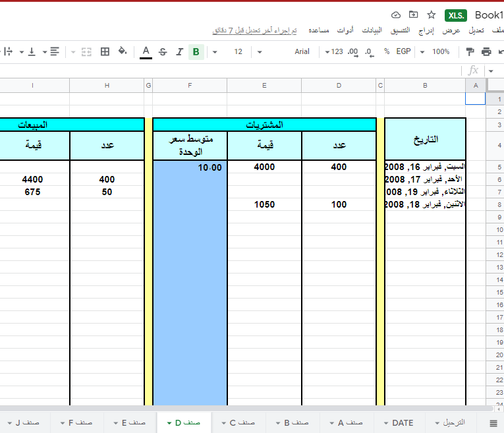Open the fill color bucket tool

(x=122, y=51)
